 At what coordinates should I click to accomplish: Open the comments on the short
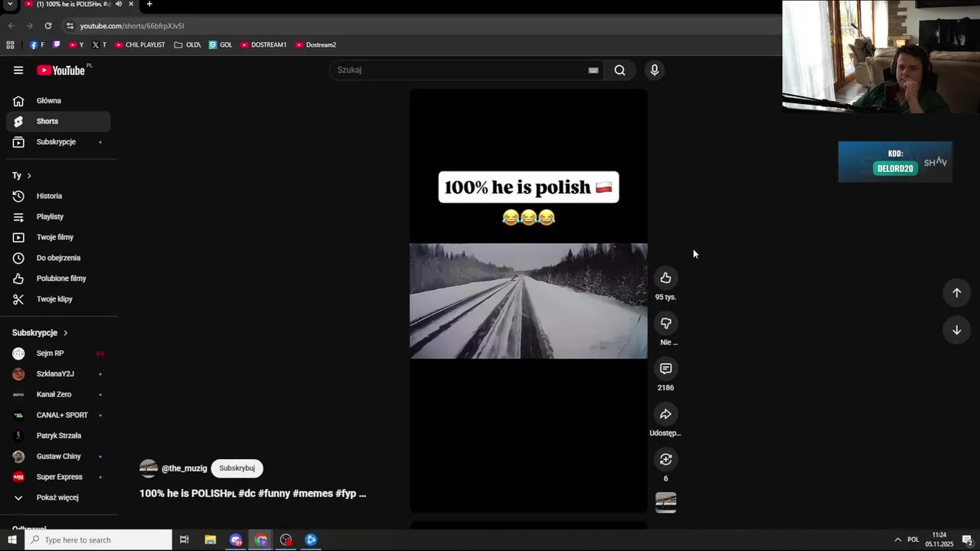click(x=666, y=369)
